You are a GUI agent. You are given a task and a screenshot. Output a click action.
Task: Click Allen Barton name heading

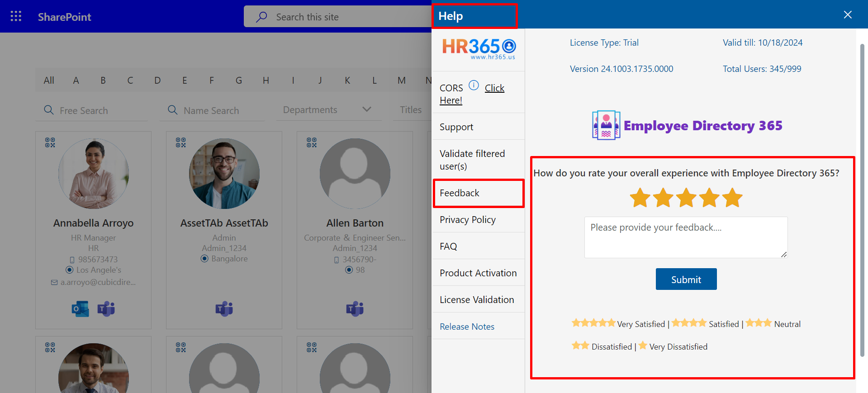click(355, 223)
